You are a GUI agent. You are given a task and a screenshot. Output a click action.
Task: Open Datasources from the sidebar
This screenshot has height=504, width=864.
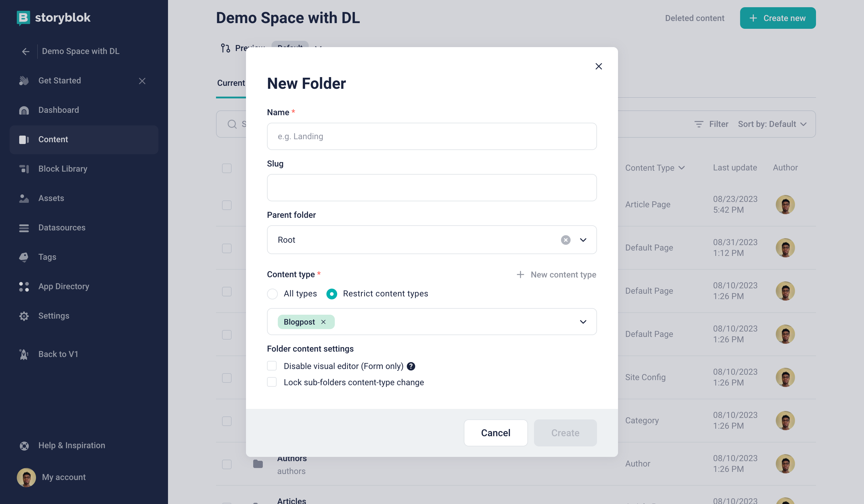click(62, 227)
